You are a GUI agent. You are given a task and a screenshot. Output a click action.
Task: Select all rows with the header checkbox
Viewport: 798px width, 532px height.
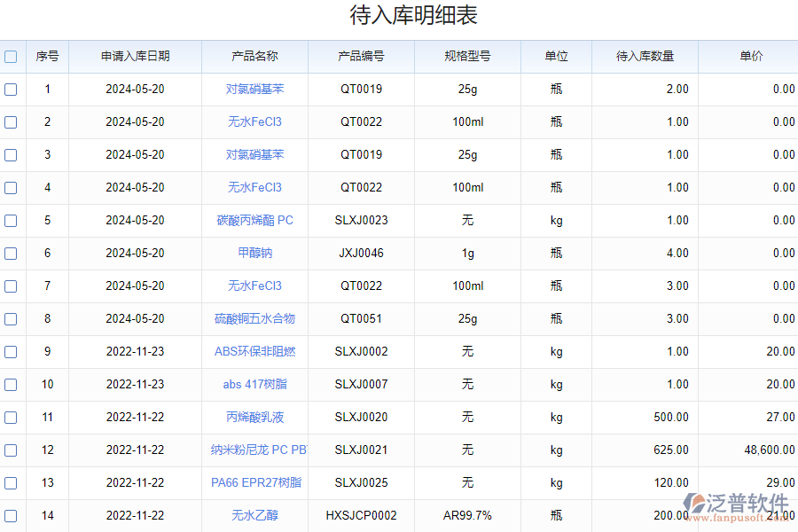[12, 56]
